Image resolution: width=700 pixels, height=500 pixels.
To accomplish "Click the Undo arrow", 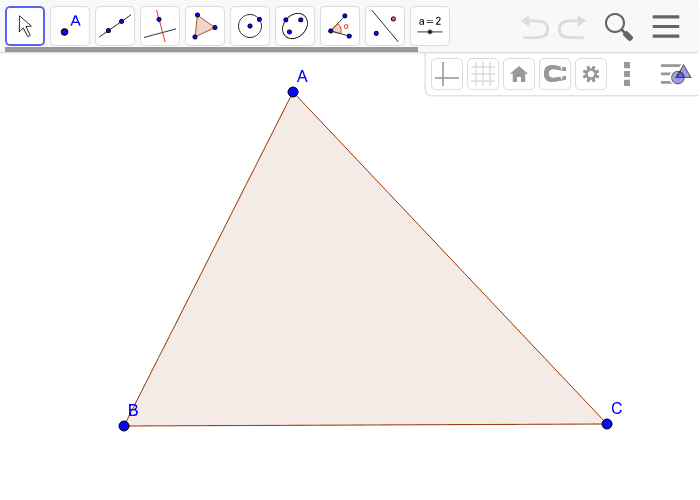I will point(535,27).
